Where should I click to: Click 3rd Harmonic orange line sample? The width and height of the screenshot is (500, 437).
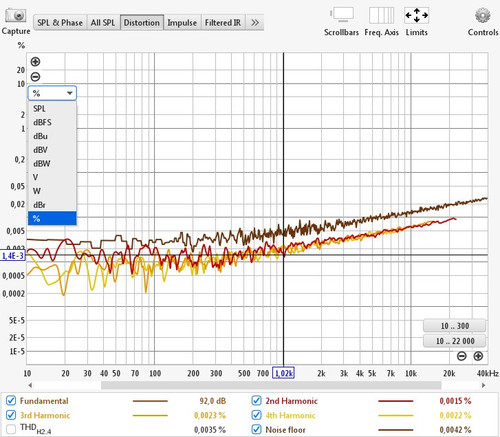point(150,416)
